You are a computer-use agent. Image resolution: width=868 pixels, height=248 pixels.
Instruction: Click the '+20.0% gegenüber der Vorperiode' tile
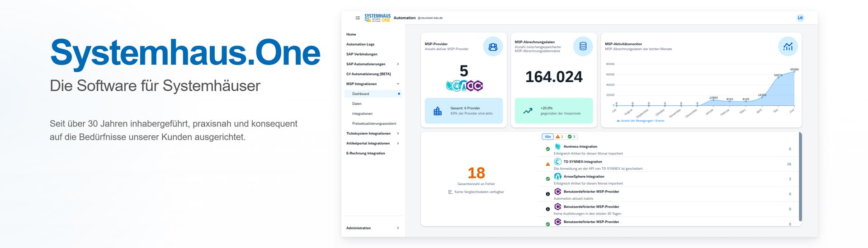(x=554, y=111)
